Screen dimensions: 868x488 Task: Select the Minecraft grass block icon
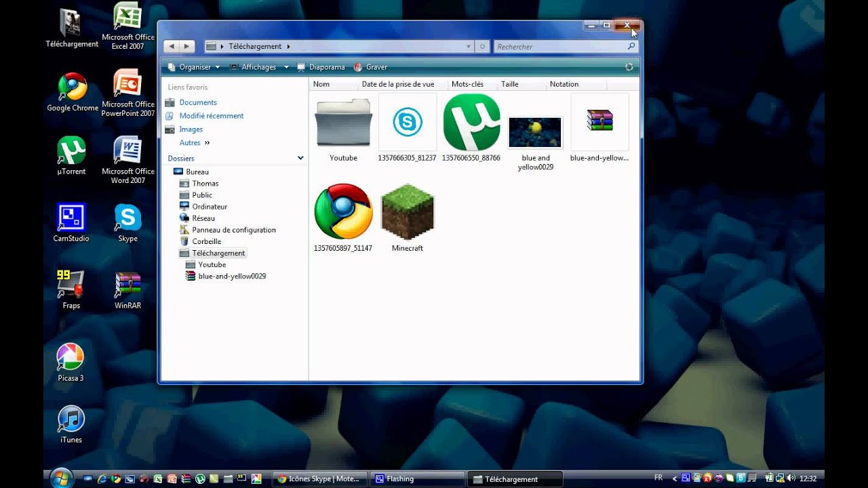(x=408, y=212)
